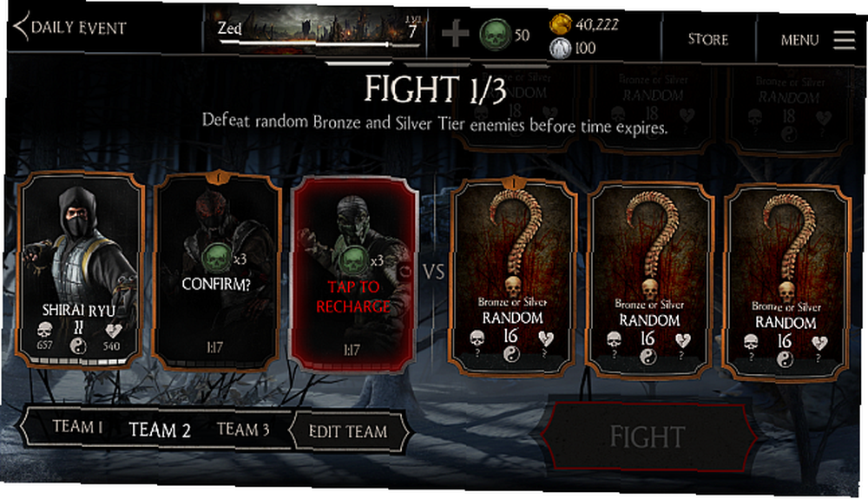Tap the silver alliance points icon

click(560, 48)
